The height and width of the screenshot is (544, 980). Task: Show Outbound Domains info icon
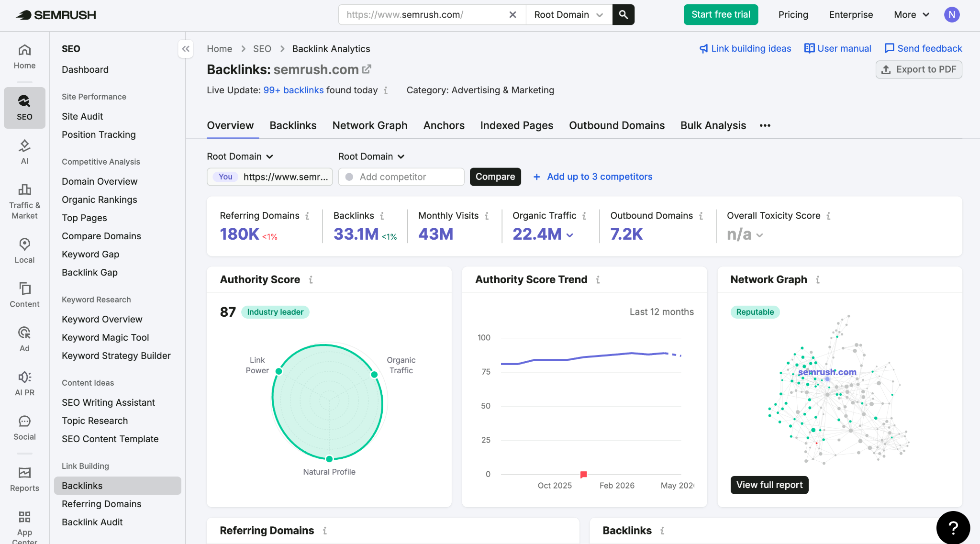pyautogui.click(x=701, y=216)
